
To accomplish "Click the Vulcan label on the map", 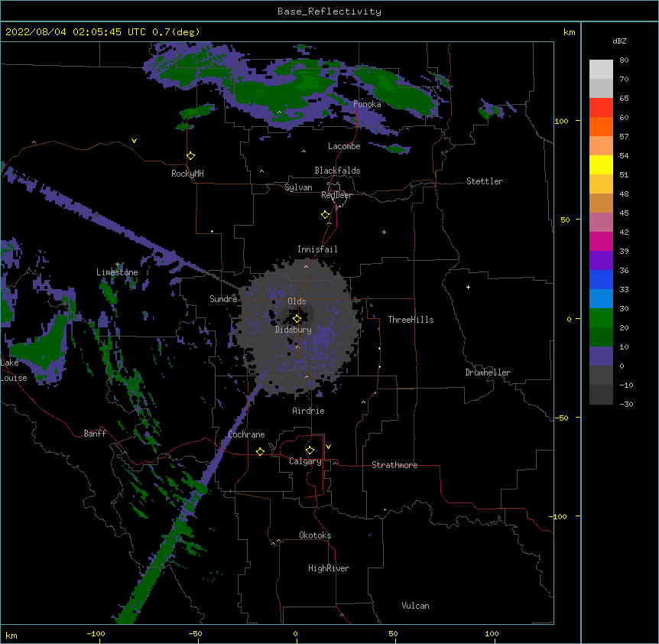I will 415,606.
